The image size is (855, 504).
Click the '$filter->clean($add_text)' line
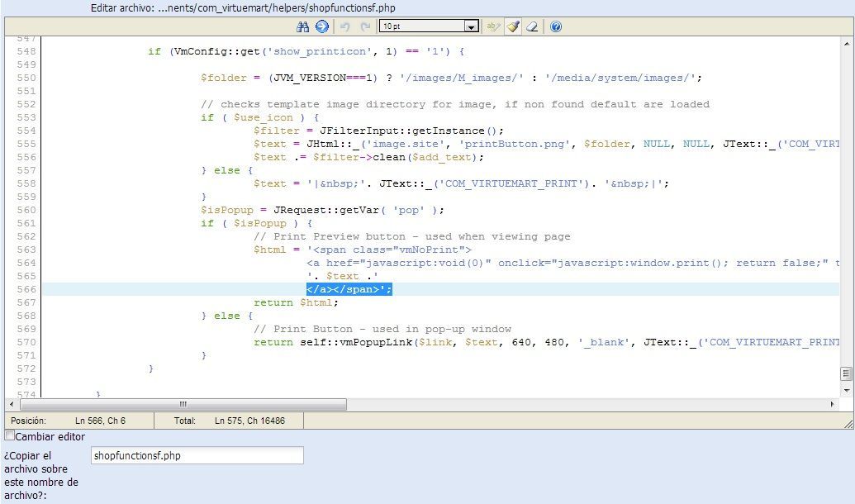(368, 157)
